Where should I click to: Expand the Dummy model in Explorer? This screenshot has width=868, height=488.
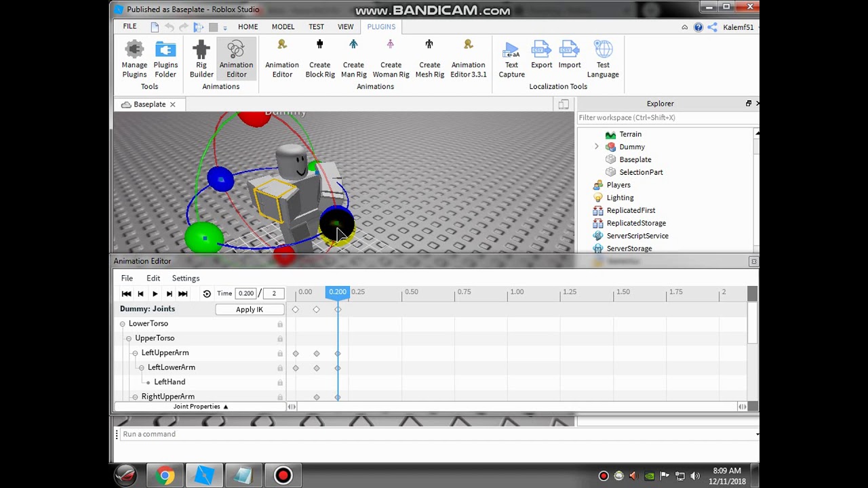point(597,146)
